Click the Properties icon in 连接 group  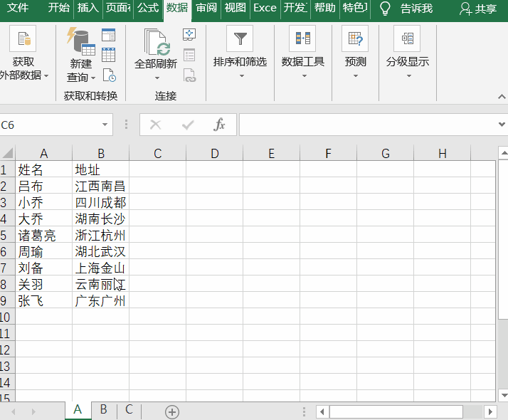[189, 55]
